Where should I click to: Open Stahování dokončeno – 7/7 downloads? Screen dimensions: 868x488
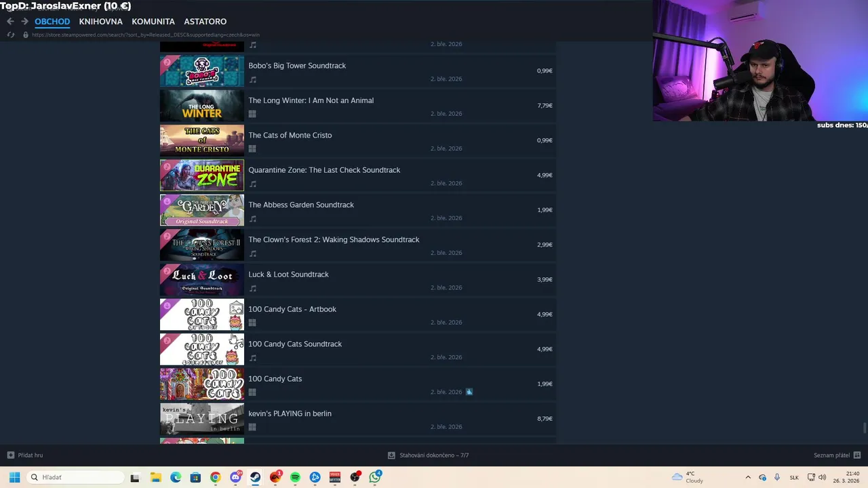[434, 455]
